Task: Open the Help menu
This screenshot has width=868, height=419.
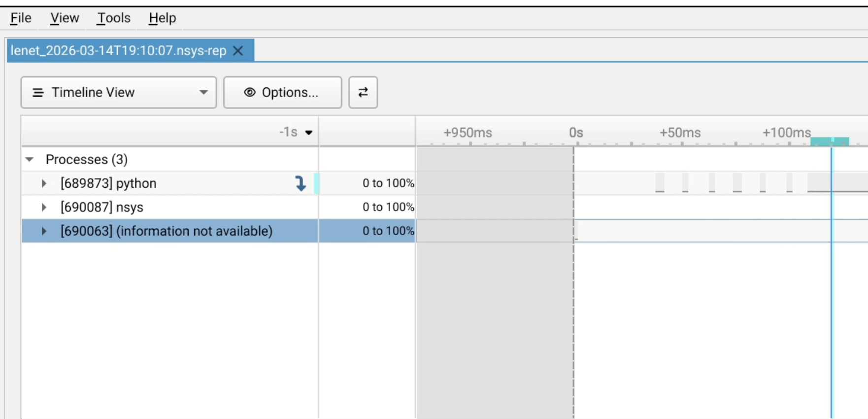Action: coord(162,18)
